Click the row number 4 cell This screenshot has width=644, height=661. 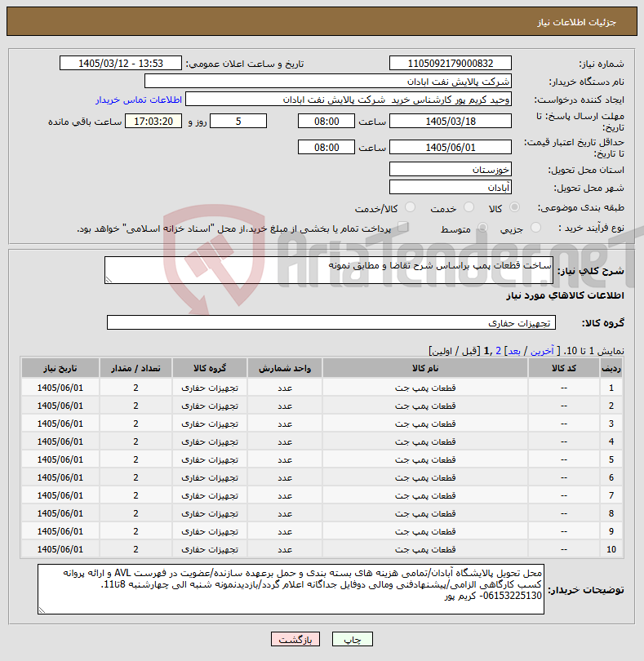coord(611,441)
